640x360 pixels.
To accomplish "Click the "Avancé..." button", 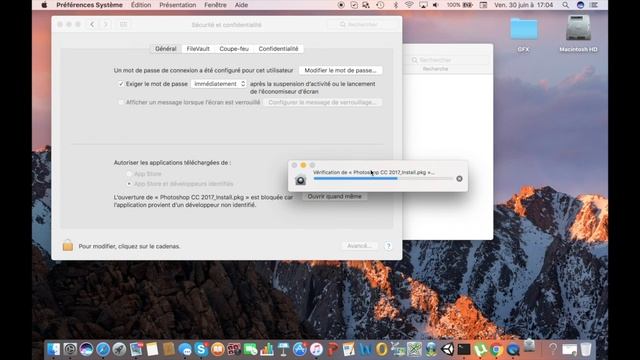I will coord(359,246).
